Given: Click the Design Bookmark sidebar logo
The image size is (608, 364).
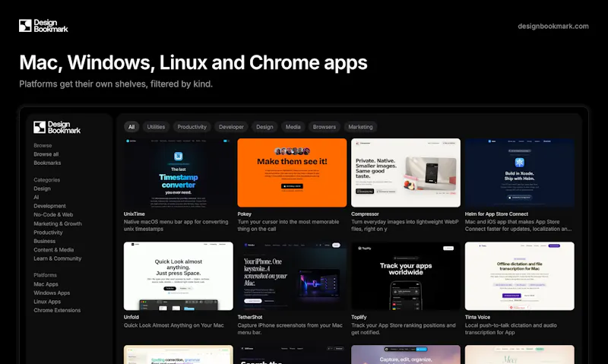Looking at the screenshot, I should click(57, 127).
